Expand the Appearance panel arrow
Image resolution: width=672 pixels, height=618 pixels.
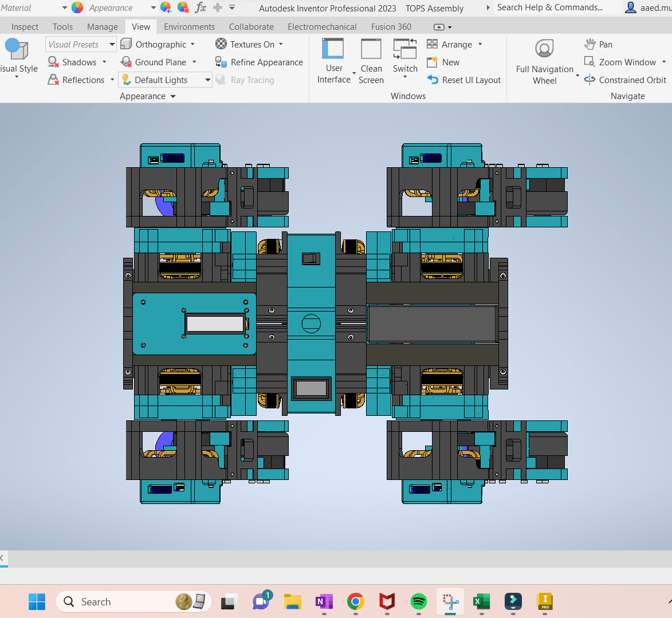(173, 96)
